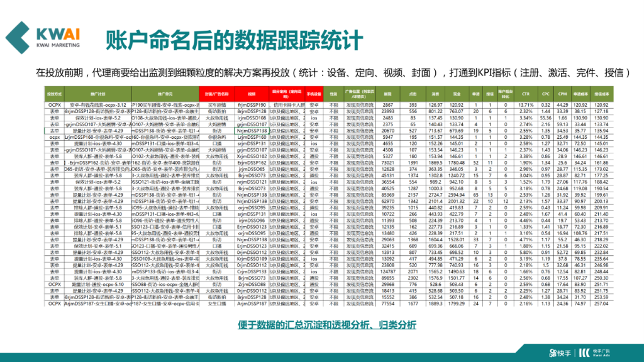Screen dimensions: 644x362
Task: Click the CTR value 4.71%
Action: (526, 239)
